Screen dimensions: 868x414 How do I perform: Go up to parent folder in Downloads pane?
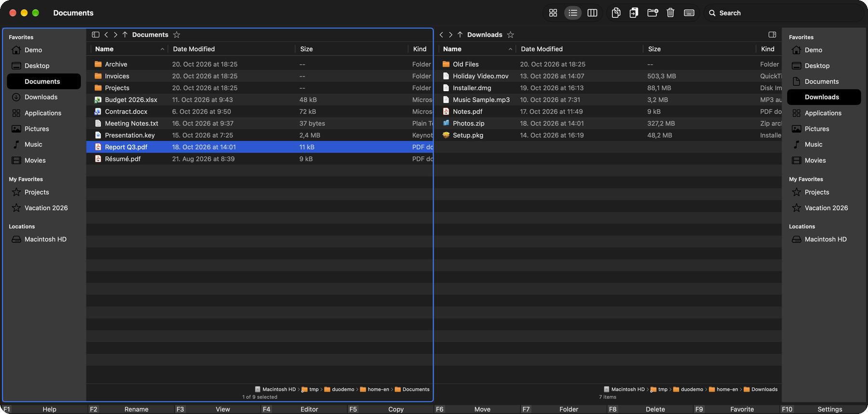pyautogui.click(x=460, y=35)
